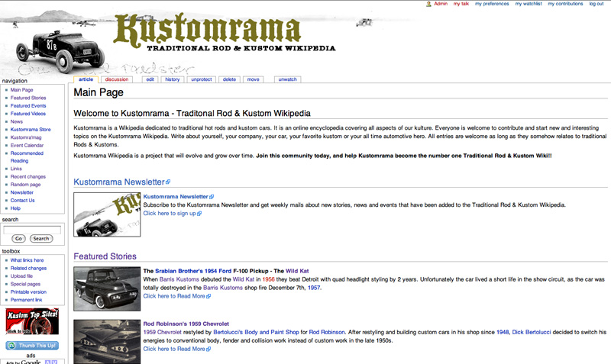This screenshot has width=611, height=364.
Task: Click the 1959 Chevrolet thumbnail
Action: pos(107,342)
